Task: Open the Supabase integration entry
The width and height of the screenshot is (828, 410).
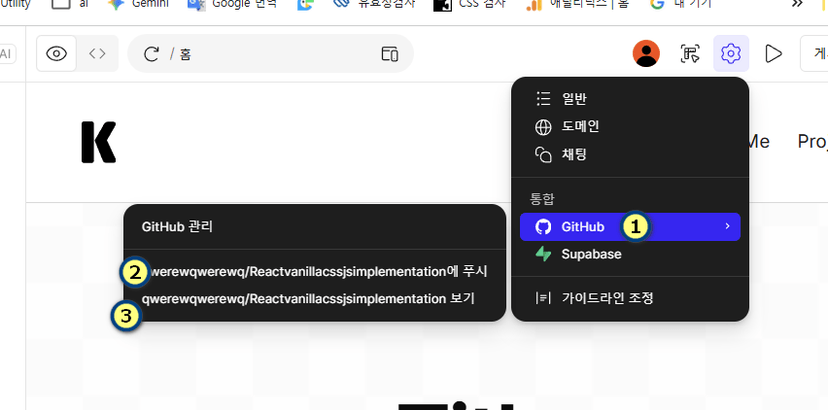Action: click(590, 254)
